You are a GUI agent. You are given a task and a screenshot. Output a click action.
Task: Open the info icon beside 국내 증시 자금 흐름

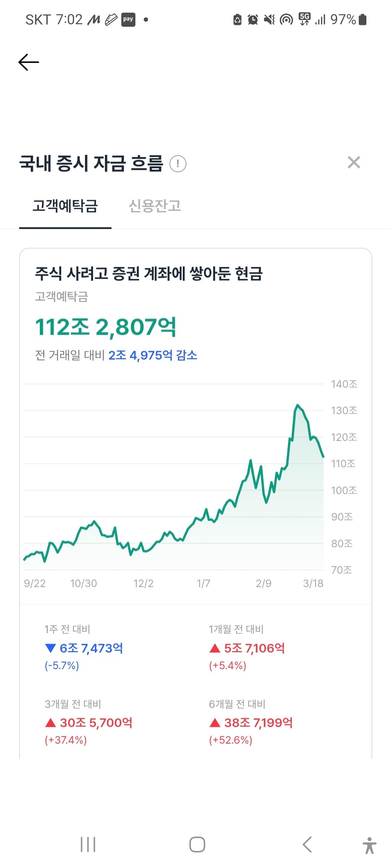[178, 163]
